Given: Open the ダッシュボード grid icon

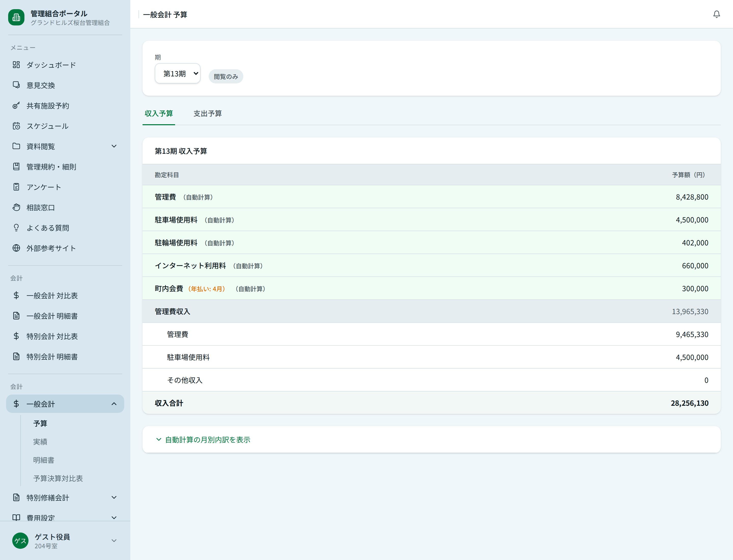Looking at the screenshot, I should tap(16, 65).
